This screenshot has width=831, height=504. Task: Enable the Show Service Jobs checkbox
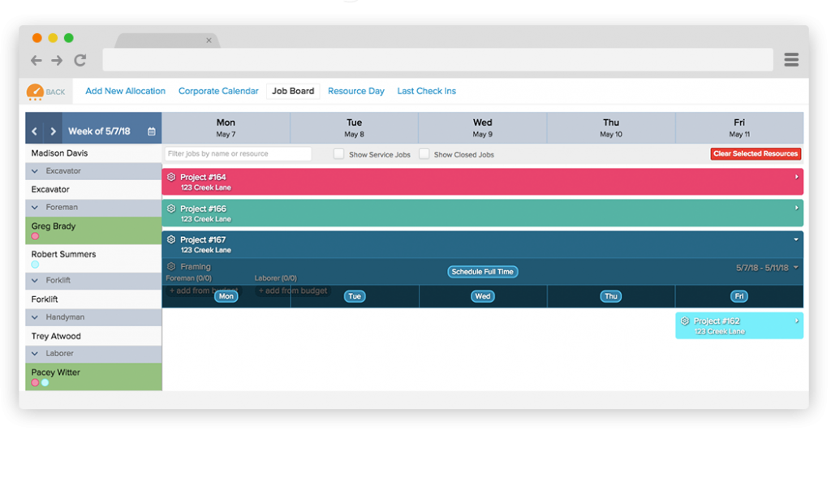click(338, 154)
